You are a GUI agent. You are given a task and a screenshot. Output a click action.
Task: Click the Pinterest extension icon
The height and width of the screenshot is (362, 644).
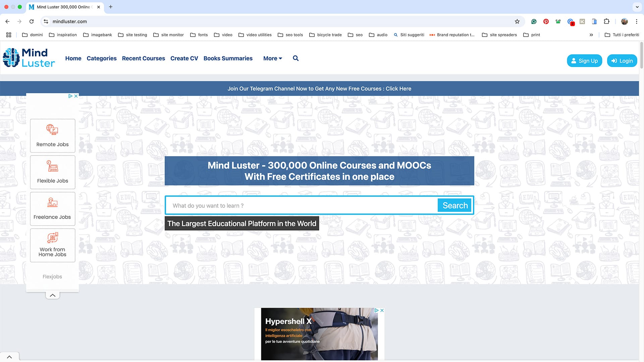546,21
